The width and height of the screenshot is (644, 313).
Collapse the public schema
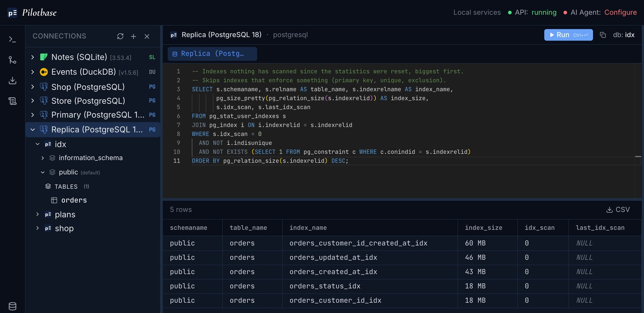coord(43,172)
